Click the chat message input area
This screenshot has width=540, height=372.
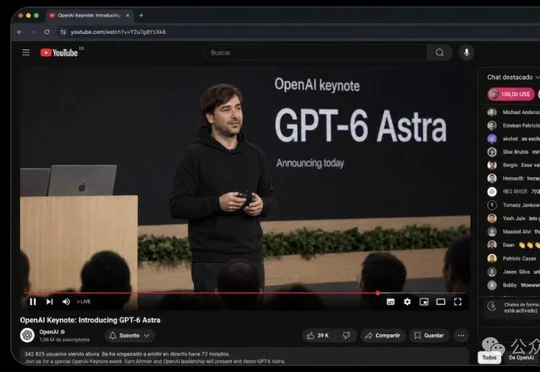pos(512,308)
